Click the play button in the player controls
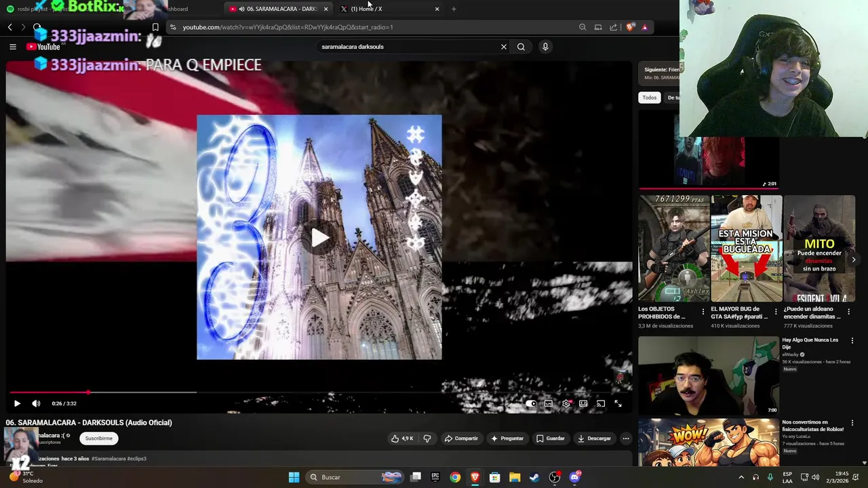868x488 pixels. click(x=17, y=403)
